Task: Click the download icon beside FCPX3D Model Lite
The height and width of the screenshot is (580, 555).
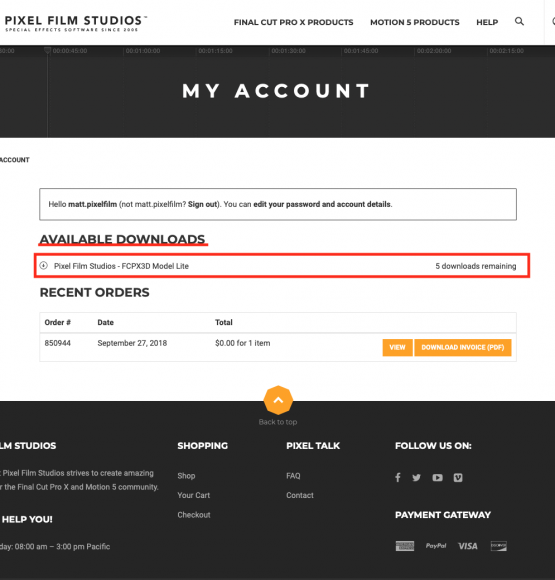Action: (44, 266)
